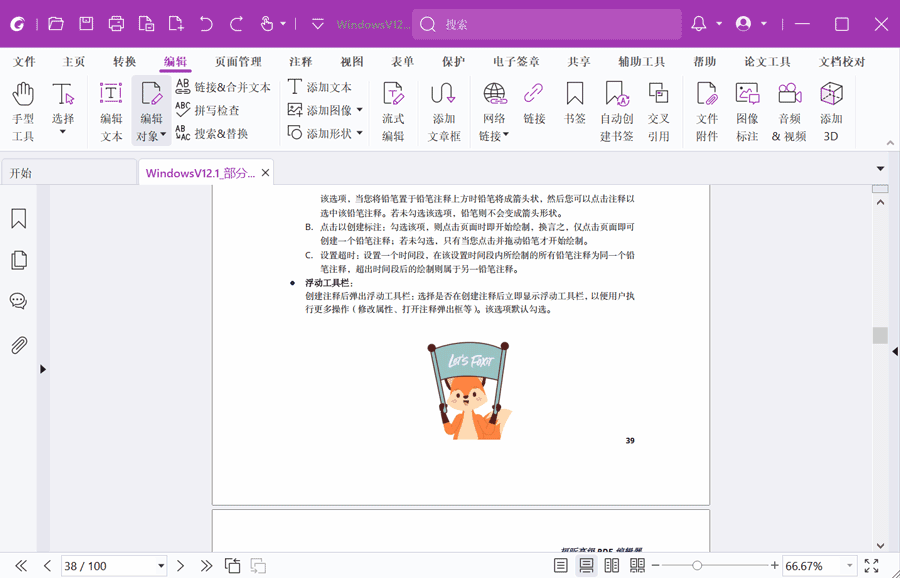Image resolution: width=900 pixels, height=578 pixels.
Task: Start Reflow Edit (流式编辑)
Action: coord(393,111)
